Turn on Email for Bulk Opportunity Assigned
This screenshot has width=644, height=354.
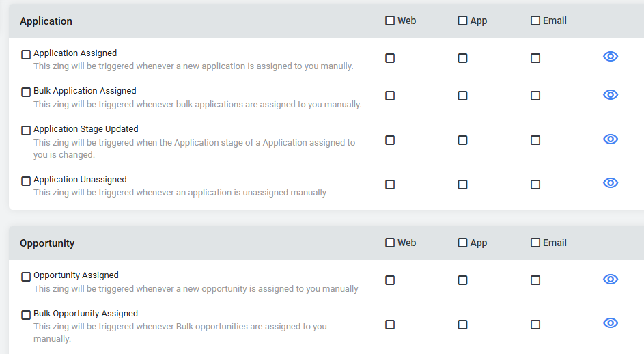coord(535,325)
